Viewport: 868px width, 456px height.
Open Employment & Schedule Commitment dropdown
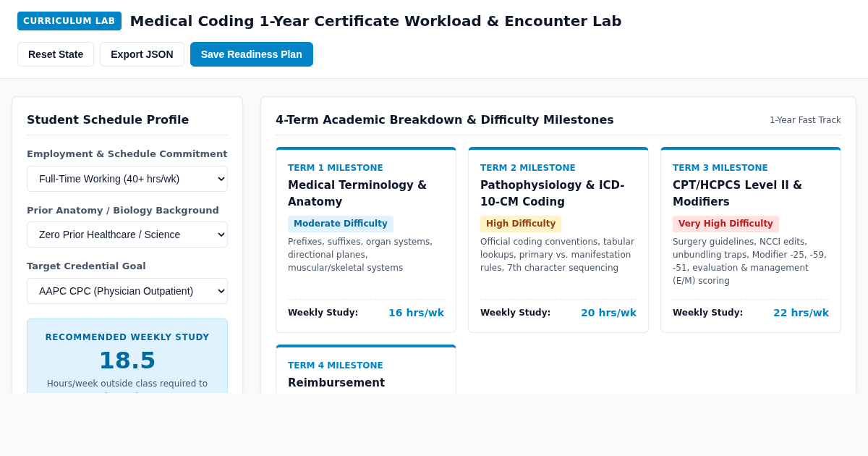[x=127, y=179]
